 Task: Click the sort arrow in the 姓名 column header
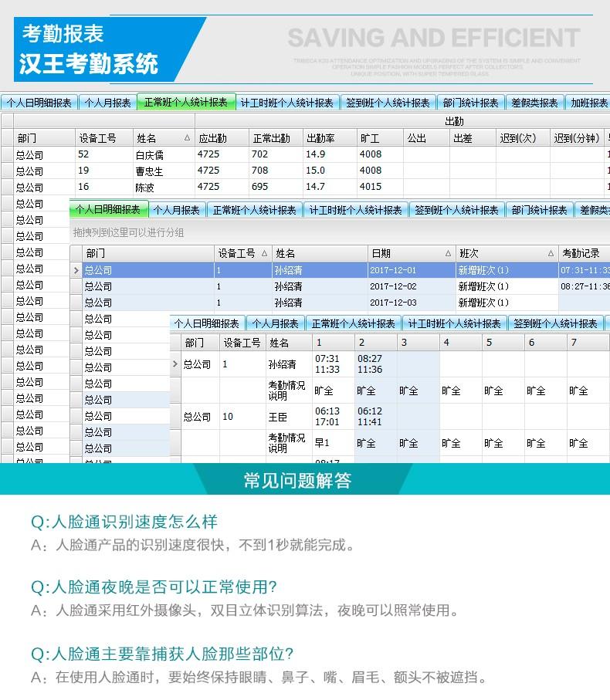click(x=187, y=138)
